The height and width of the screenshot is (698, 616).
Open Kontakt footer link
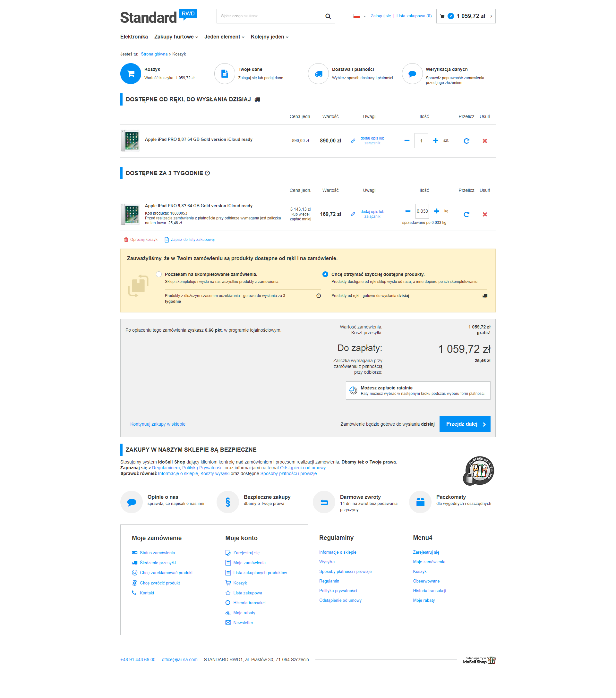(x=147, y=593)
